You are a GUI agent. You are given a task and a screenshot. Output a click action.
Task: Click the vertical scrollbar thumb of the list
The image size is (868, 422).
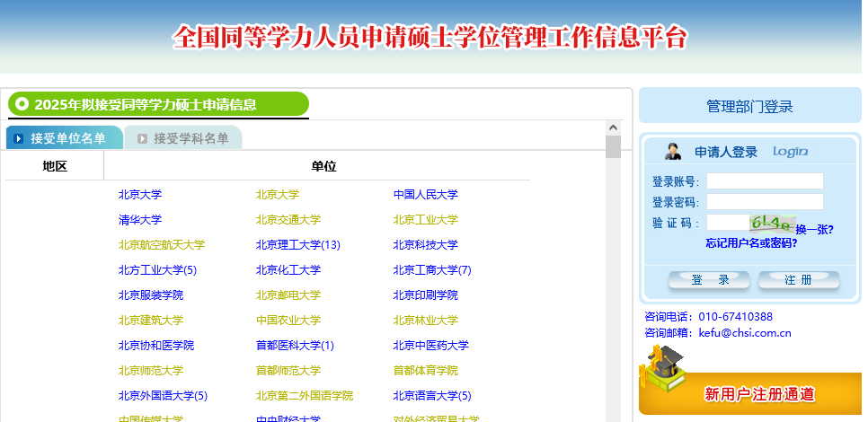613,147
